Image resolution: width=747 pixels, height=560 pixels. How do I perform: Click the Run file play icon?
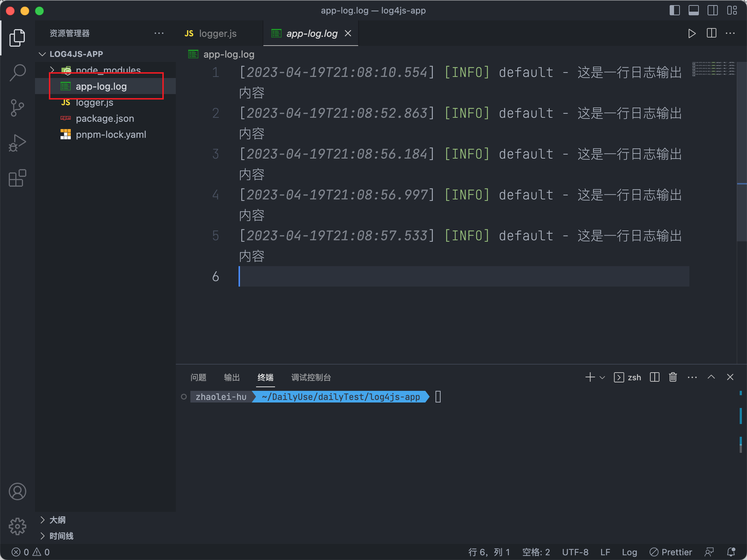(692, 34)
